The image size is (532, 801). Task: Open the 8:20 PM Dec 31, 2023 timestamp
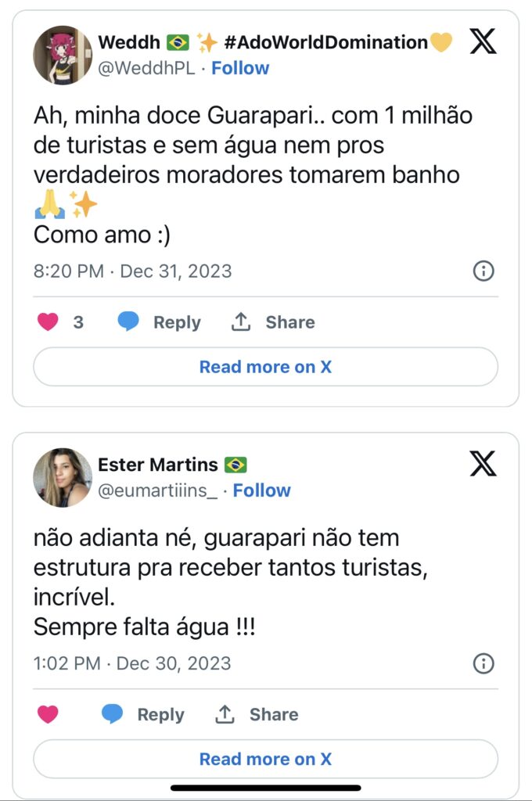132,271
